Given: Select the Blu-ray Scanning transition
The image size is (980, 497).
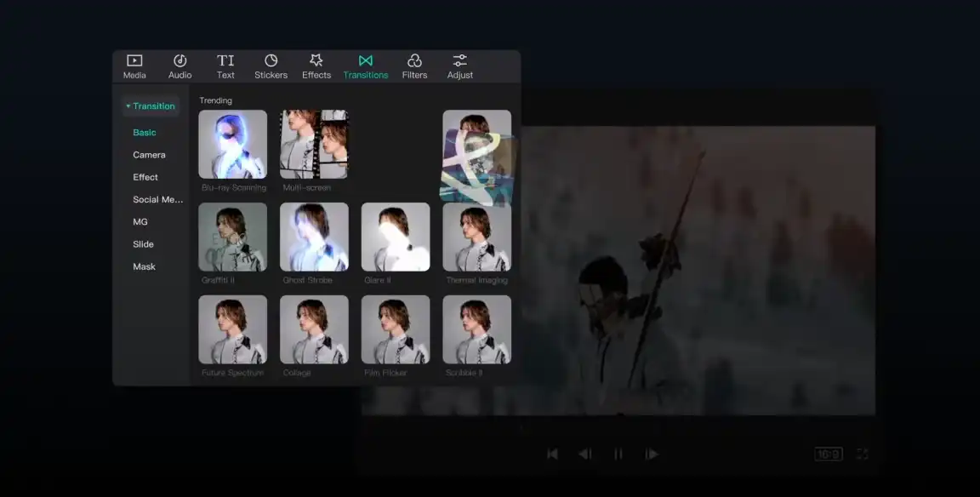Looking at the screenshot, I should pyautogui.click(x=232, y=144).
